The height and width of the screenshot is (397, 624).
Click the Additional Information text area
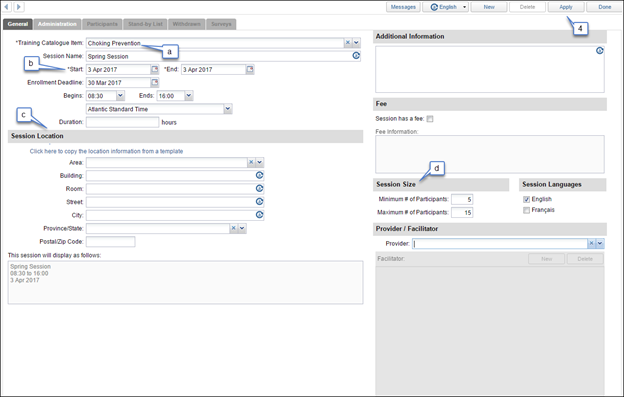point(489,69)
